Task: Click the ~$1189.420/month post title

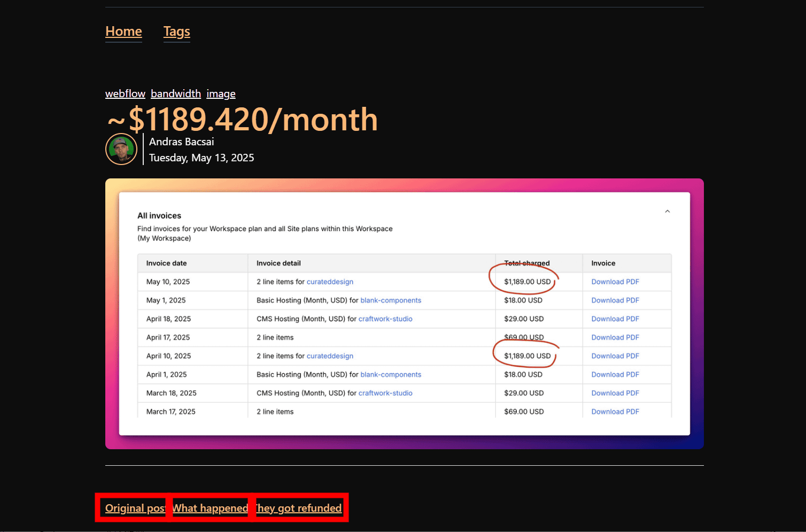Action: [x=242, y=119]
